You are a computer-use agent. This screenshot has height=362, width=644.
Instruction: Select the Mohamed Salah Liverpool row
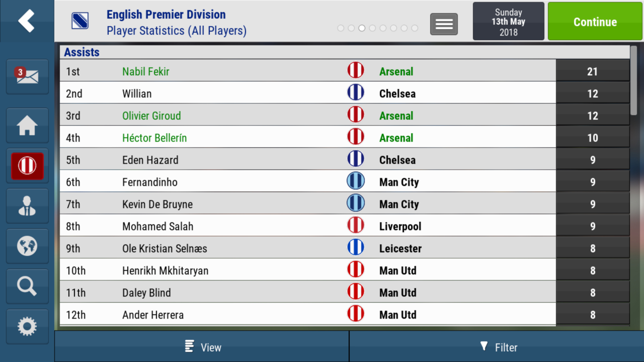345,226
